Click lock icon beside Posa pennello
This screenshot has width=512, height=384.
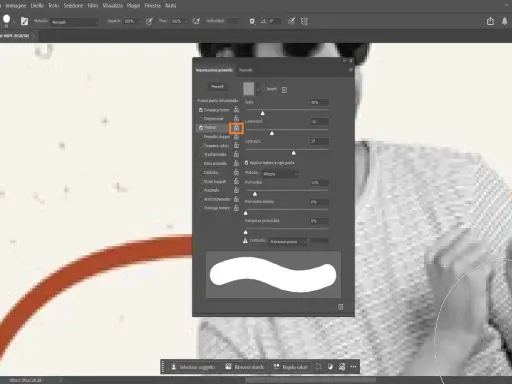click(x=236, y=163)
